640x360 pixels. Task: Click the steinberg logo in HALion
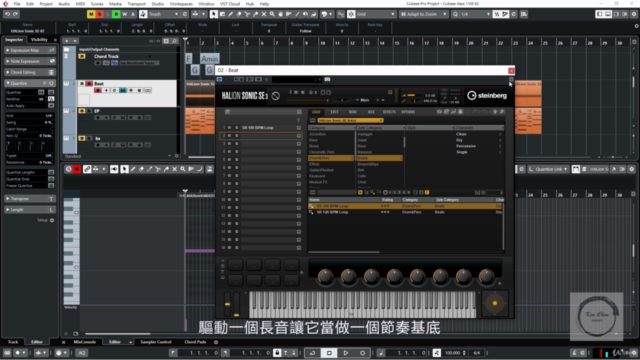coord(487,96)
